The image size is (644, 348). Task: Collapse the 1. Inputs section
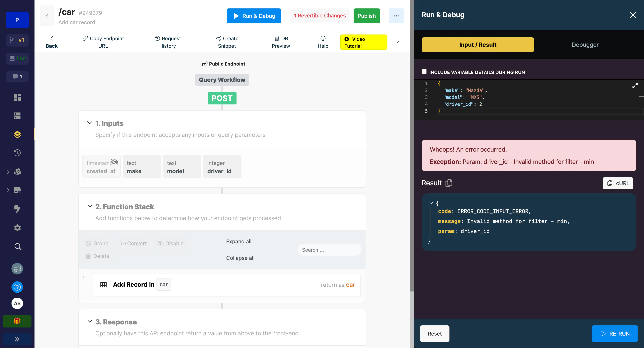90,123
